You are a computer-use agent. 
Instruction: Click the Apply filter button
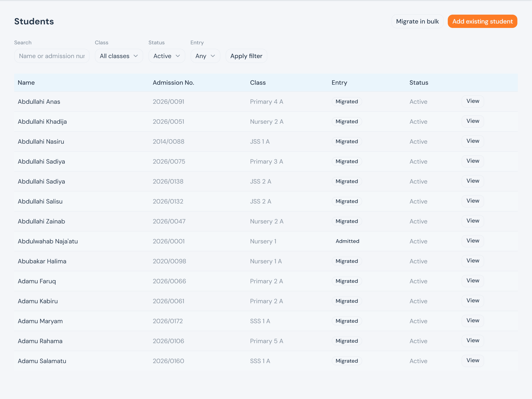[x=246, y=56]
